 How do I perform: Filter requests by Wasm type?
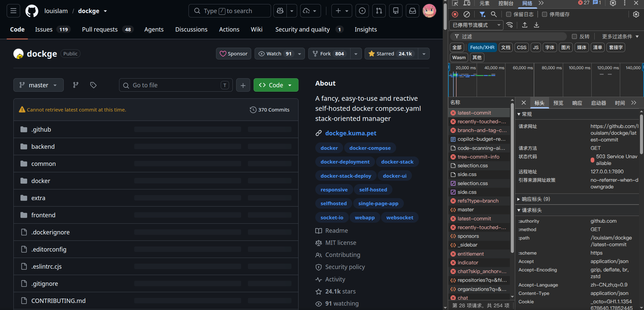click(x=459, y=57)
